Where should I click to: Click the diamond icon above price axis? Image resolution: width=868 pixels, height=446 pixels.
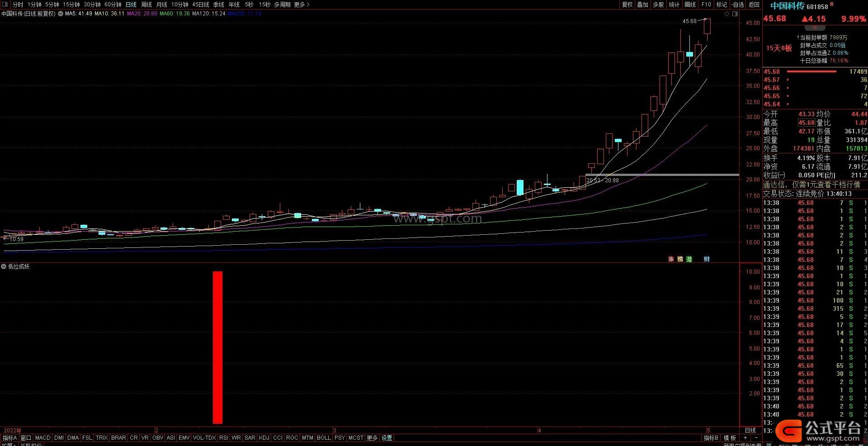[727, 14]
